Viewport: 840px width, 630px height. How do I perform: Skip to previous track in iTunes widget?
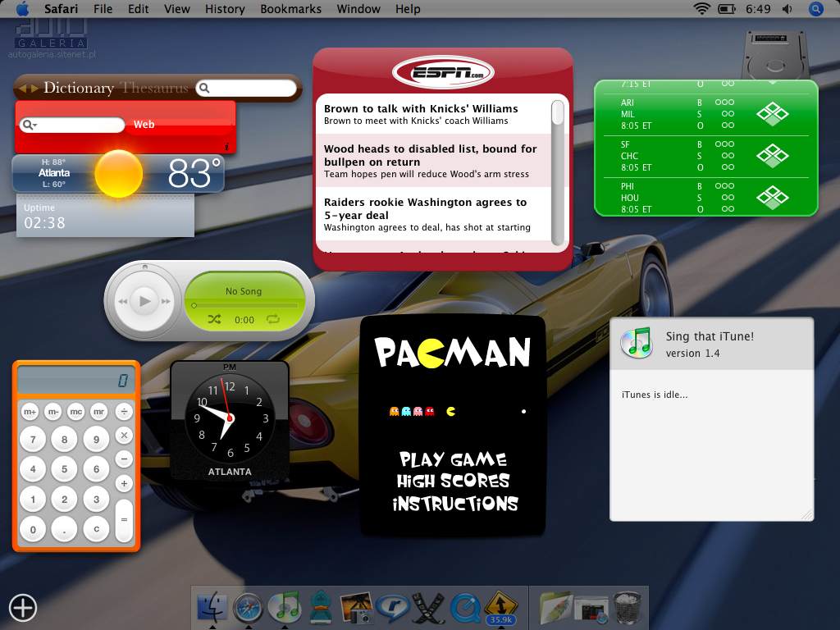click(x=123, y=301)
